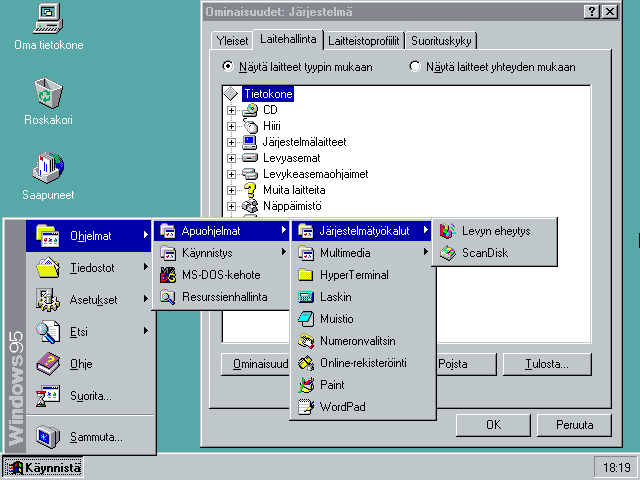This screenshot has width=640, height=480.
Task: Select Näytä laitteet tyypin mukaan radio button
Action: click(x=227, y=67)
